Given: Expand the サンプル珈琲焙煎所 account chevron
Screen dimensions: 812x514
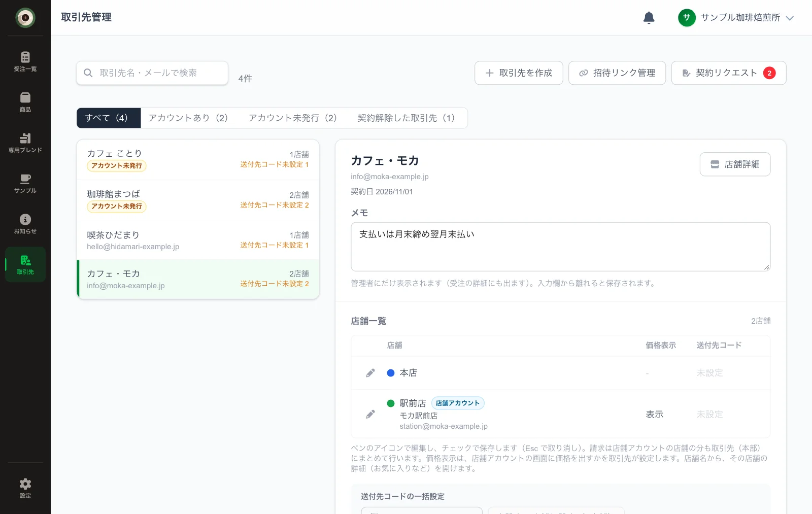Looking at the screenshot, I should click(790, 18).
